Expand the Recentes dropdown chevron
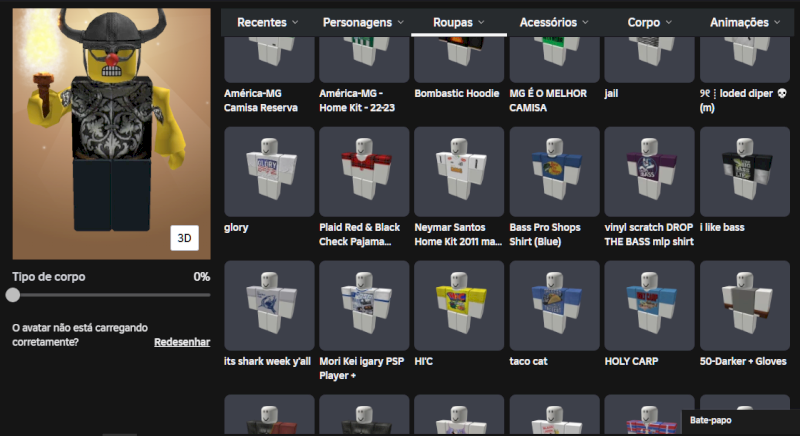Image resolution: width=800 pixels, height=436 pixels. point(295,22)
